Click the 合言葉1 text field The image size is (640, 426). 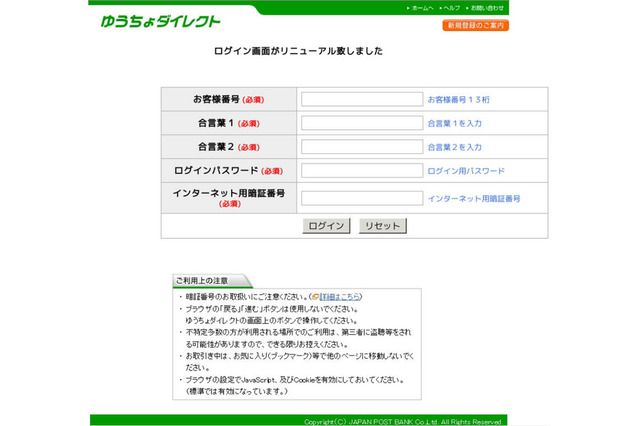[362, 123]
